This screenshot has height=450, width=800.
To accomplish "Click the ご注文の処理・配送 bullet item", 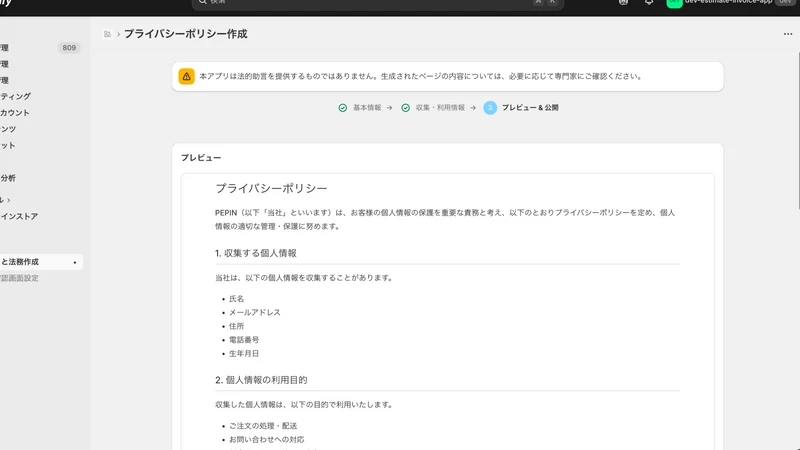I will point(263,426).
